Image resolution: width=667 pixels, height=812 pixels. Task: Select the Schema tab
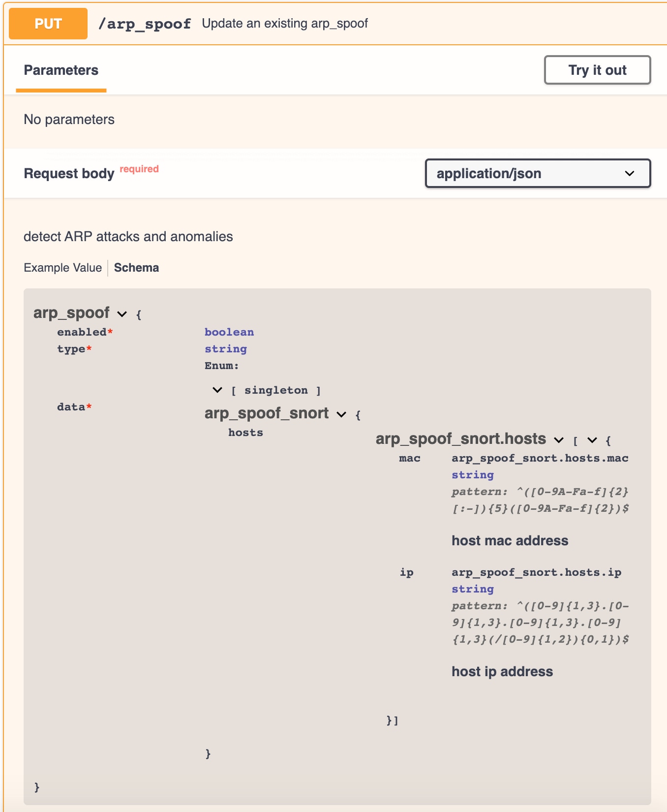pyautogui.click(x=136, y=268)
